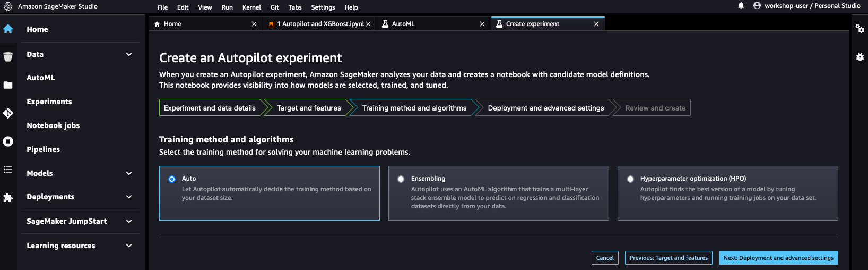This screenshot has height=270, width=868.
Task: Click the user profile avatar icon
Action: point(757,6)
